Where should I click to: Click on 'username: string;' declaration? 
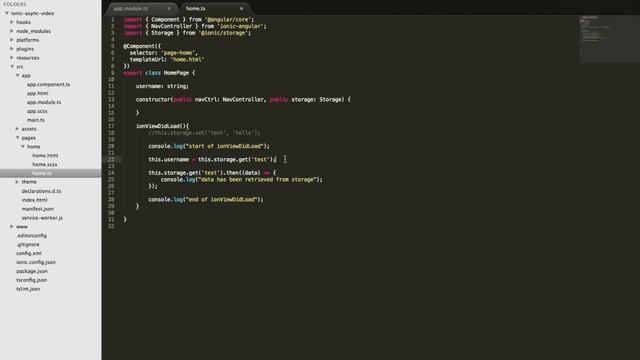pyautogui.click(x=162, y=86)
